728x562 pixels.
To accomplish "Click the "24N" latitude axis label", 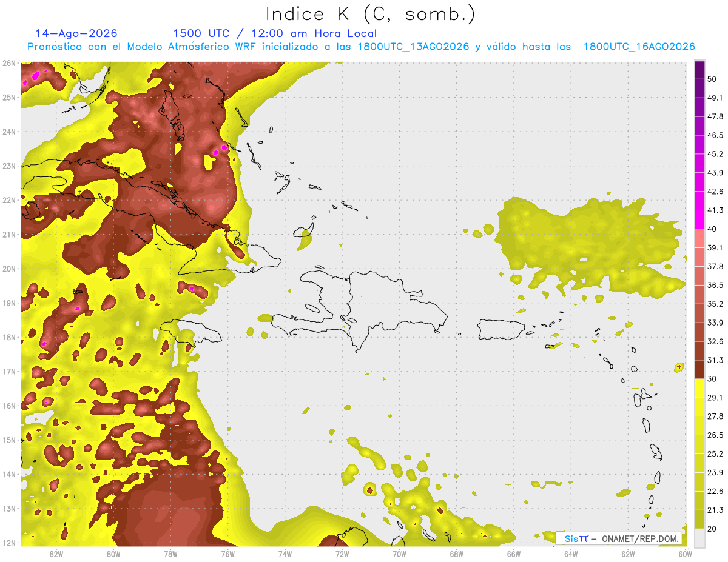I will point(9,132).
